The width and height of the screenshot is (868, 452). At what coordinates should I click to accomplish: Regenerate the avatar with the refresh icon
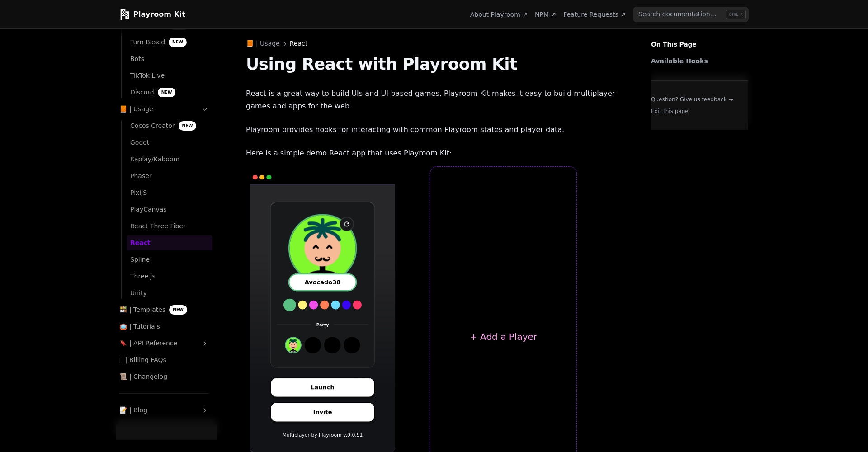coord(346,223)
